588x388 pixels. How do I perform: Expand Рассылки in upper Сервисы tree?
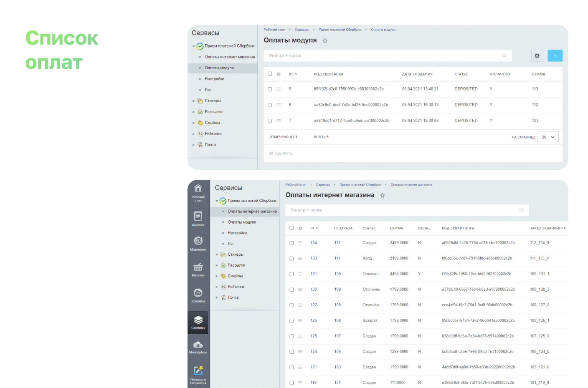(193, 112)
